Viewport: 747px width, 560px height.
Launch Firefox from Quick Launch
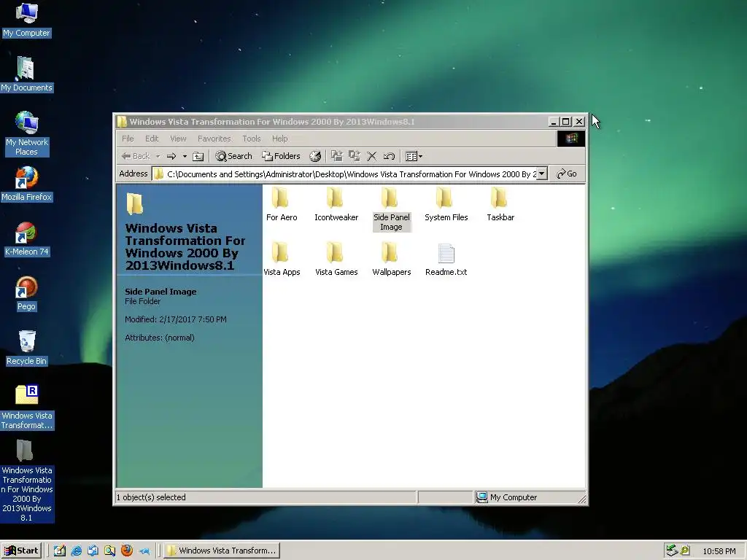127,551
